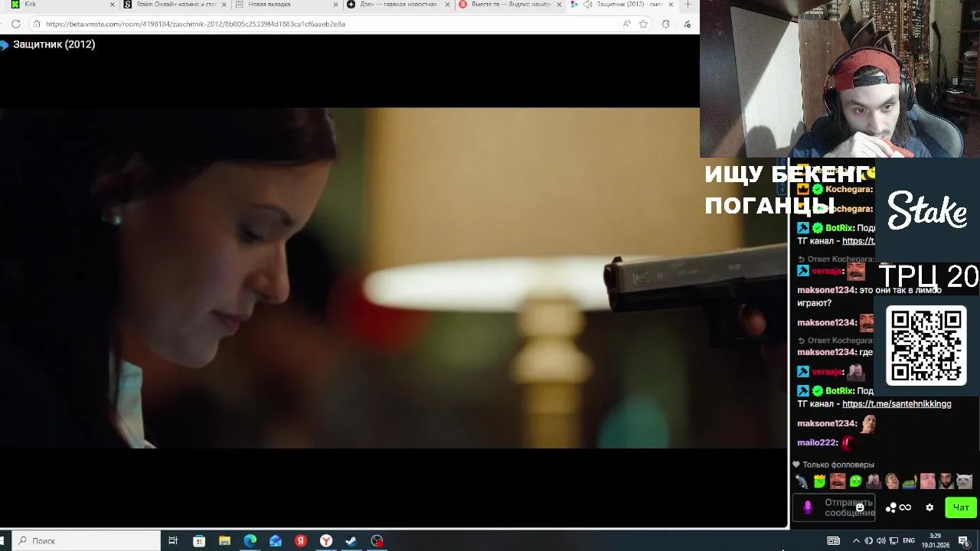This screenshot has width=980, height=551.
Task: Click the purple microphone icon in chat
Action: click(808, 507)
